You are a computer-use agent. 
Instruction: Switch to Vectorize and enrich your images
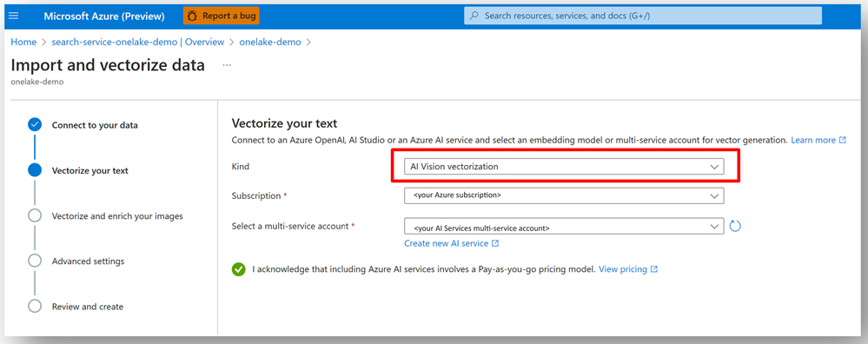tap(117, 216)
